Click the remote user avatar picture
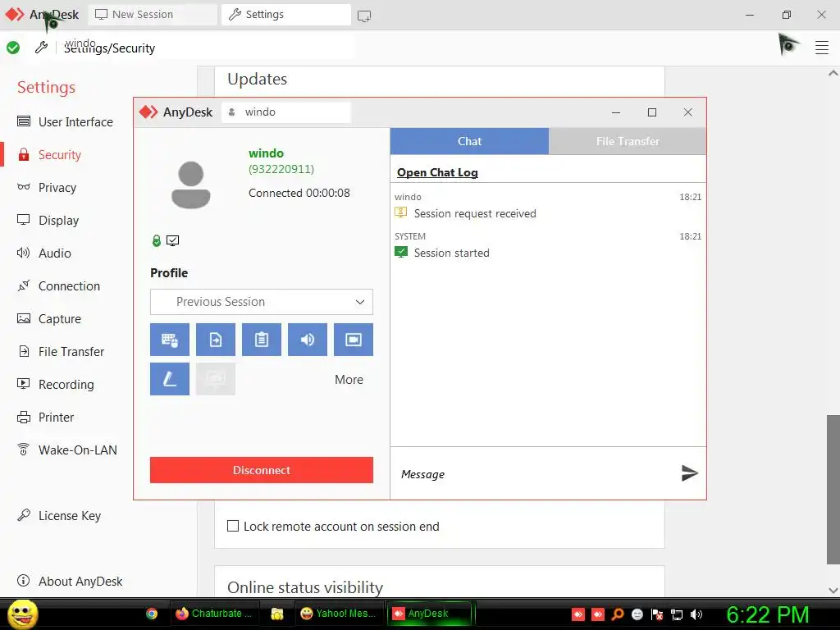This screenshot has height=630, width=840. (x=190, y=185)
